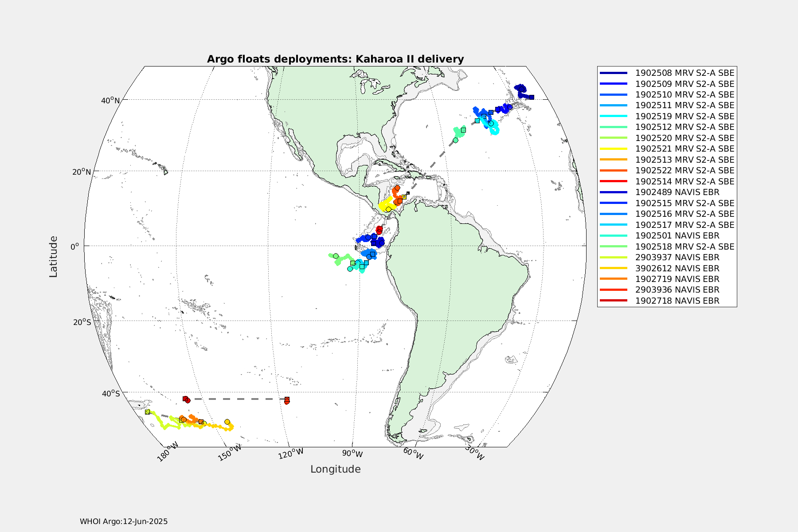
Task: Select legend text 1902512 MRV S2-A SBE
Action: [685, 127]
